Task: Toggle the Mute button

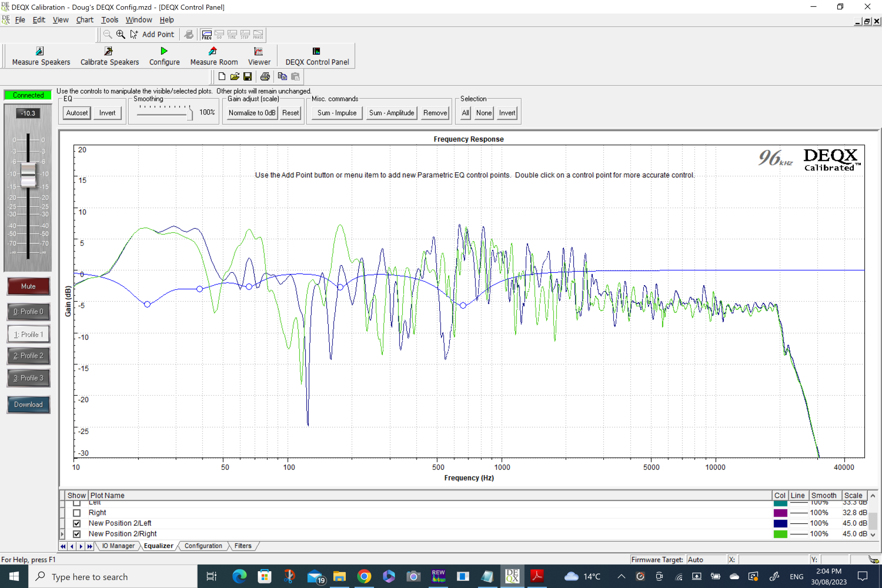Action: [x=29, y=287]
